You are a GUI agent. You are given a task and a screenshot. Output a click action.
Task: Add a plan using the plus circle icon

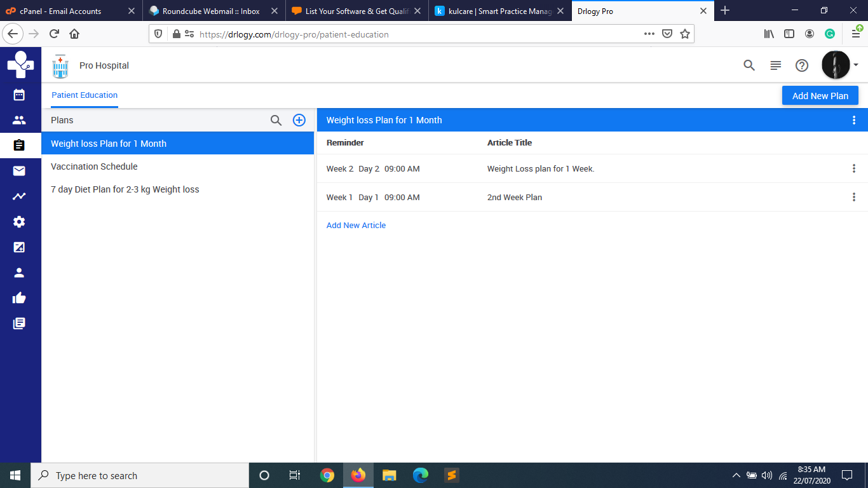[299, 119]
